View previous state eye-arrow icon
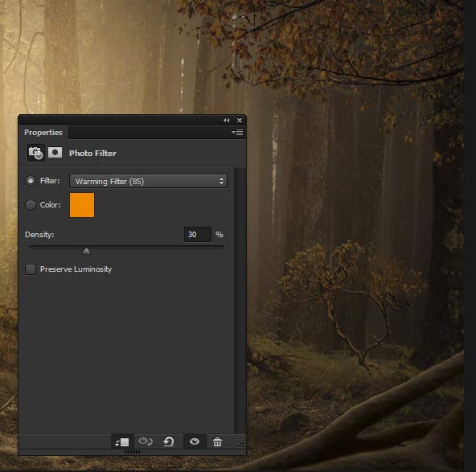Image resolution: width=476 pixels, height=472 pixels. pyautogui.click(x=145, y=441)
